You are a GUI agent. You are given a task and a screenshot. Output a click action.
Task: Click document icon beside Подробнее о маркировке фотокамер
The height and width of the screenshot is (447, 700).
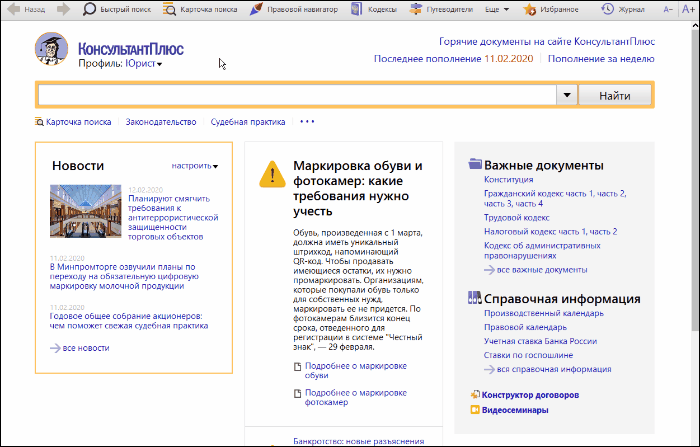coord(297,394)
